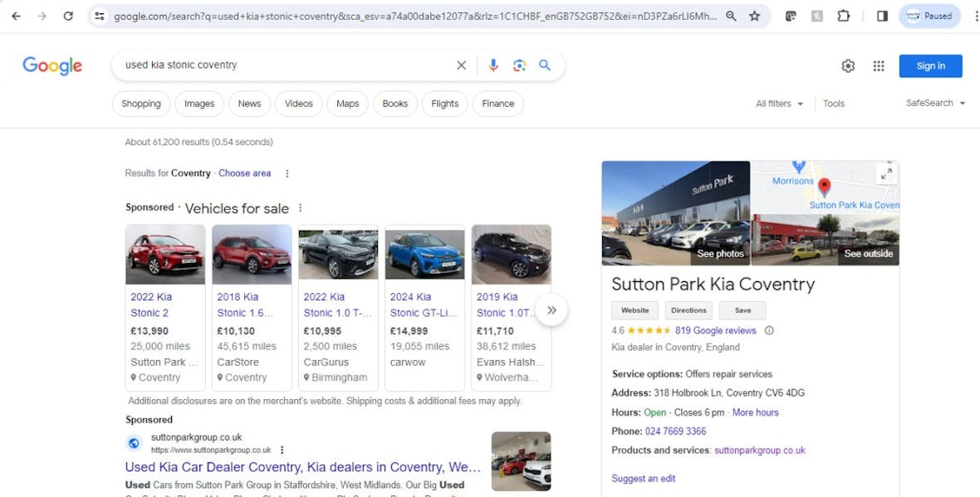
Task: Open the browser side panel icon
Action: [x=882, y=15]
